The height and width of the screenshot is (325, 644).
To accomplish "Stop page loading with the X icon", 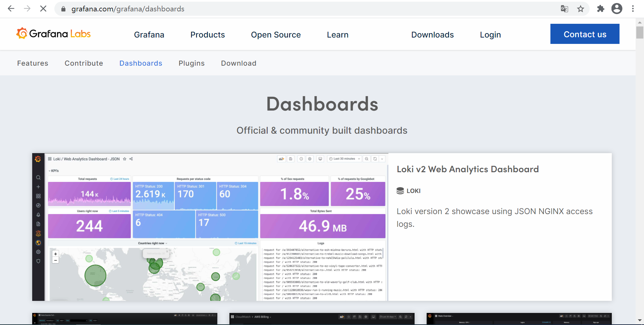I will click(x=43, y=9).
